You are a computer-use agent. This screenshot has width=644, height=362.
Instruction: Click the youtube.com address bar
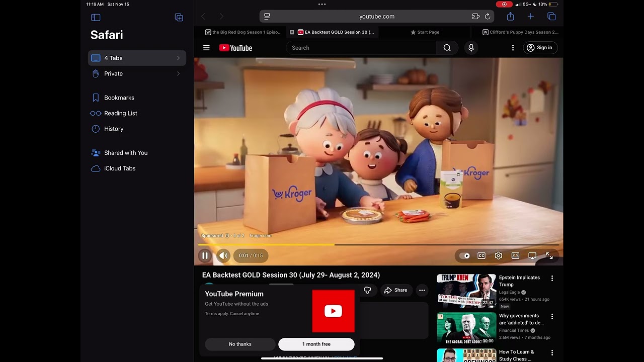377,16
